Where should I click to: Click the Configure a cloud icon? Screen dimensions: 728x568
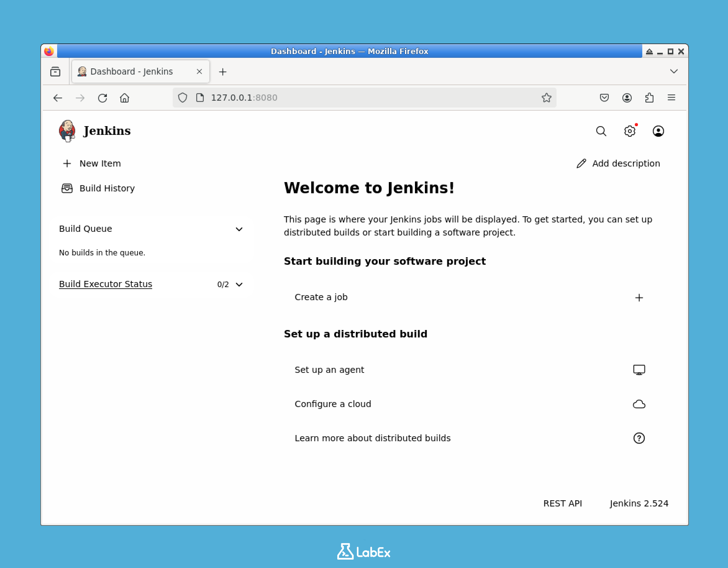pyautogui.click(x=639, y=404)
